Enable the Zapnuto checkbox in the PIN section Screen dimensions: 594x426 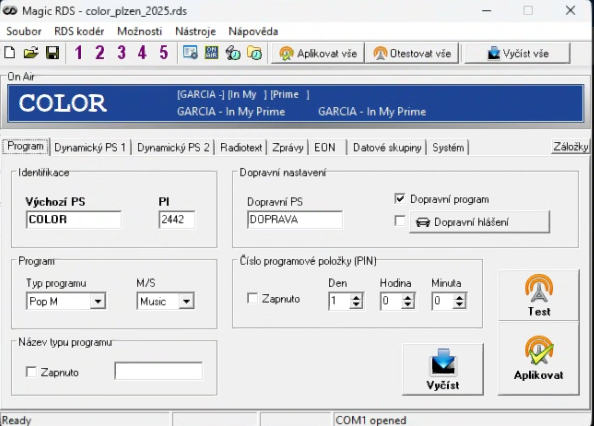tap(252, 298)
